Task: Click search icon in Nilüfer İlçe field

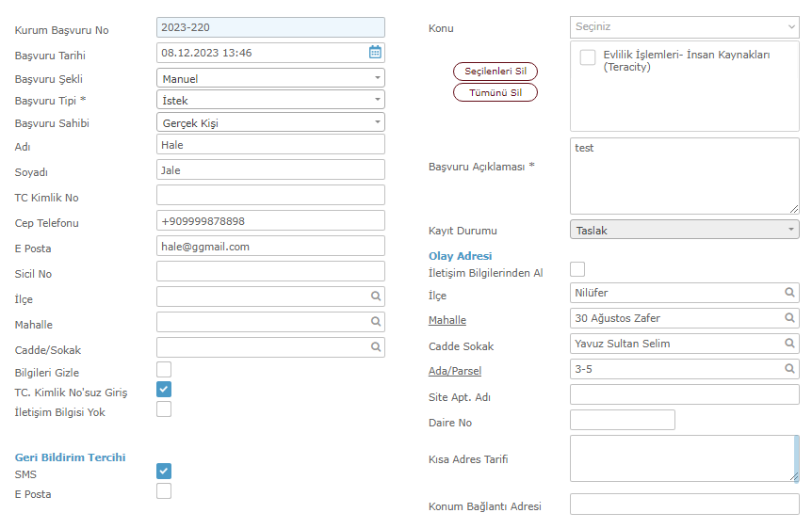Action: pos(789,293)
